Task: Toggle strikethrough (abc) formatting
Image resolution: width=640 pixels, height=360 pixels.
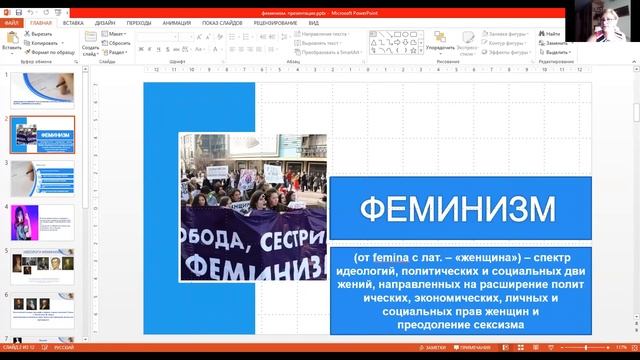Action: (x=176, y=49)
